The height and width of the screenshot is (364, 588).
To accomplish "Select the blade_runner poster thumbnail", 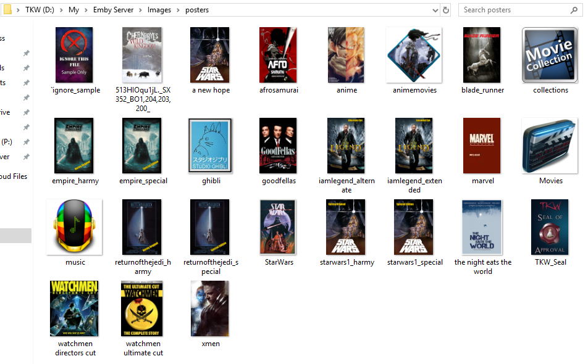I will pyautogui.click(x=482, y=55).
